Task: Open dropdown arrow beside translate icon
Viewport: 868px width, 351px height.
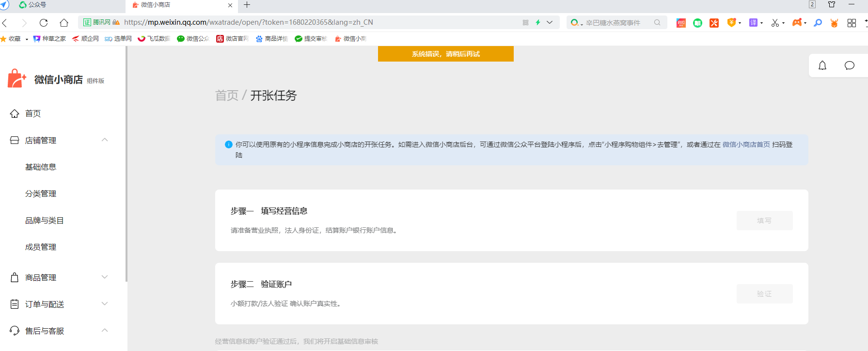Action: 761,23
